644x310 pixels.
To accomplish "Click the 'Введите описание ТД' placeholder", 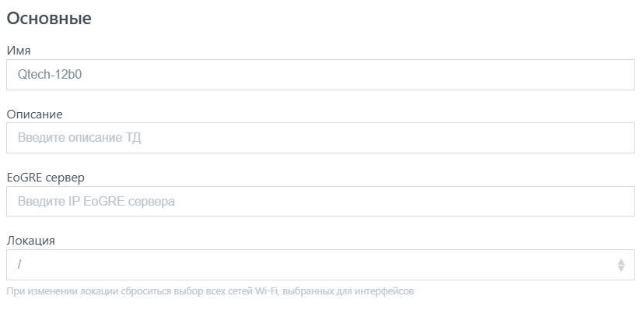I will 79,138.
